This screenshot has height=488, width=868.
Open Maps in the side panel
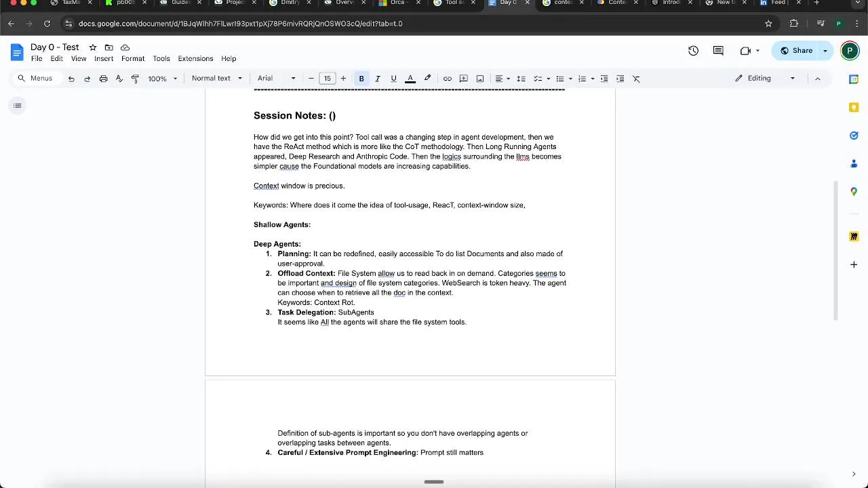tap(854, 192)
